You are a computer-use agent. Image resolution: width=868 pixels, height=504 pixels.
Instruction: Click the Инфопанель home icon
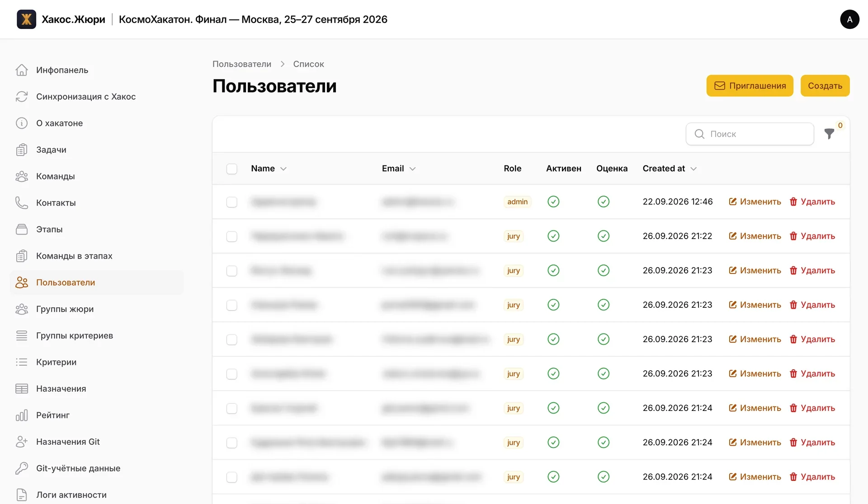click(22, 70)
